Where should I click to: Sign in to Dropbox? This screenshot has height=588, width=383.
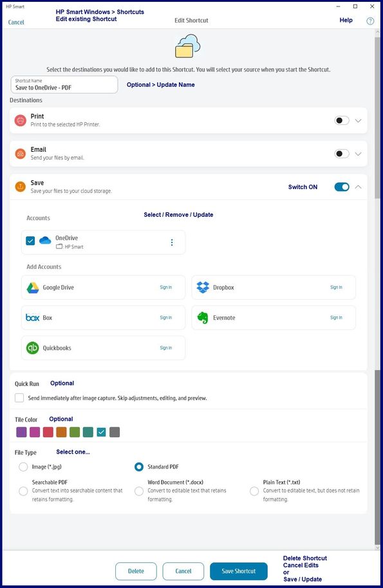tap(336, 288)
